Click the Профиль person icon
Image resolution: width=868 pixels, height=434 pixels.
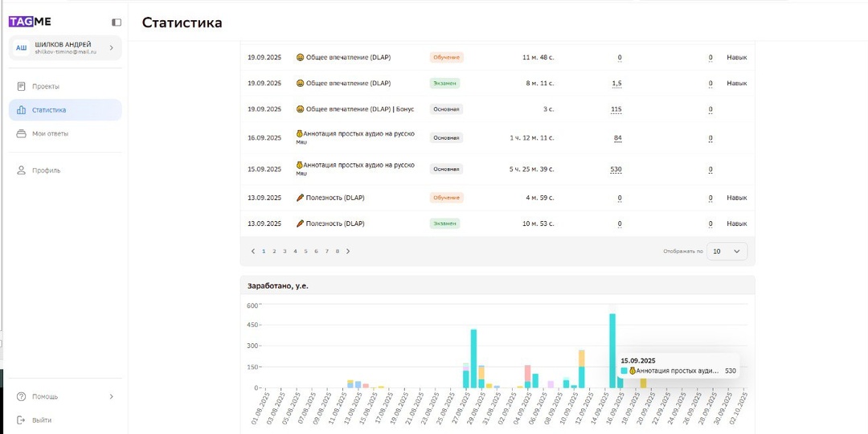click(x=21, y=170)
